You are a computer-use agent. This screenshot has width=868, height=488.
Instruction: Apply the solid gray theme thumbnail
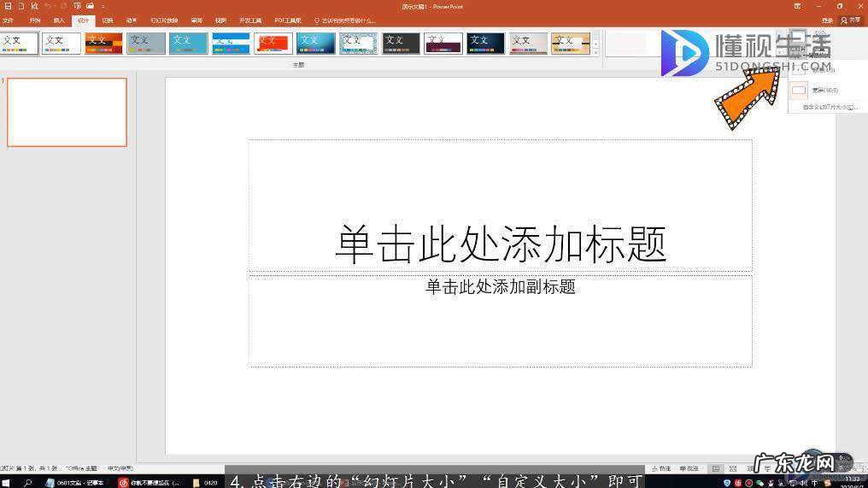pos(145,44)
